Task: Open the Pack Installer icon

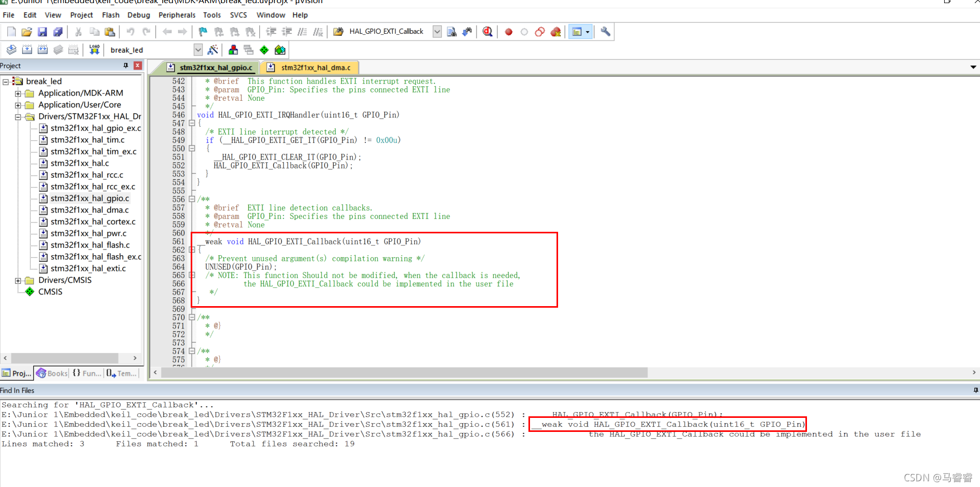Action: [x=280, y=50]
